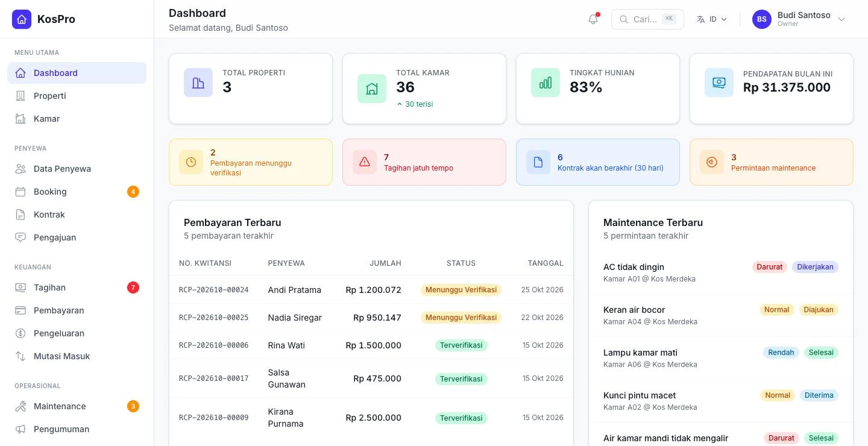
Task: Select Pengajuan in the sidebar
Action: point(77,237)
